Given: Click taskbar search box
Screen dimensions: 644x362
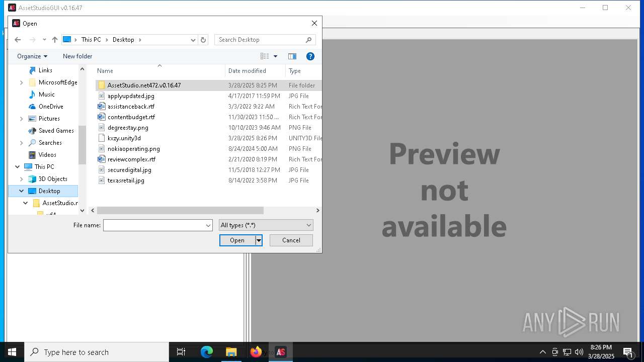Looking at the screenshot, I should (x=97, y=352).
